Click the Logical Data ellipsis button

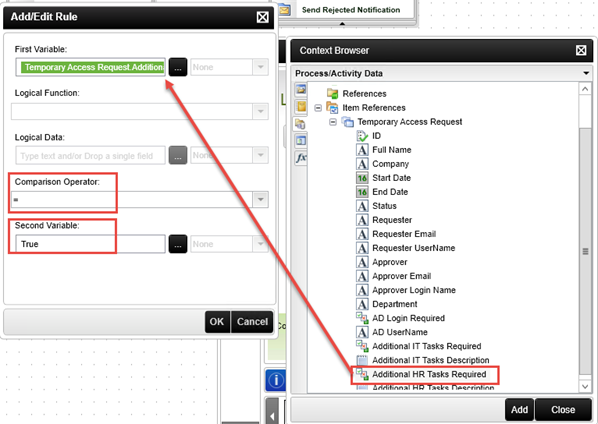pos(178,156)
